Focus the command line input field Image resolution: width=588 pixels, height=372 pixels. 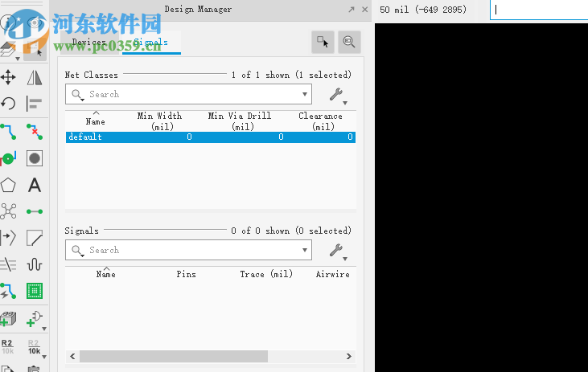click(539, 10)
